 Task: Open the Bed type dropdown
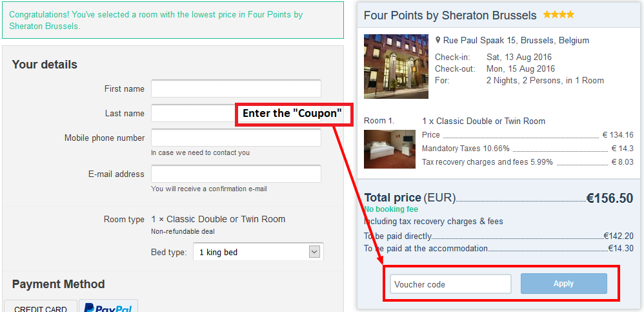click(258, 252)
